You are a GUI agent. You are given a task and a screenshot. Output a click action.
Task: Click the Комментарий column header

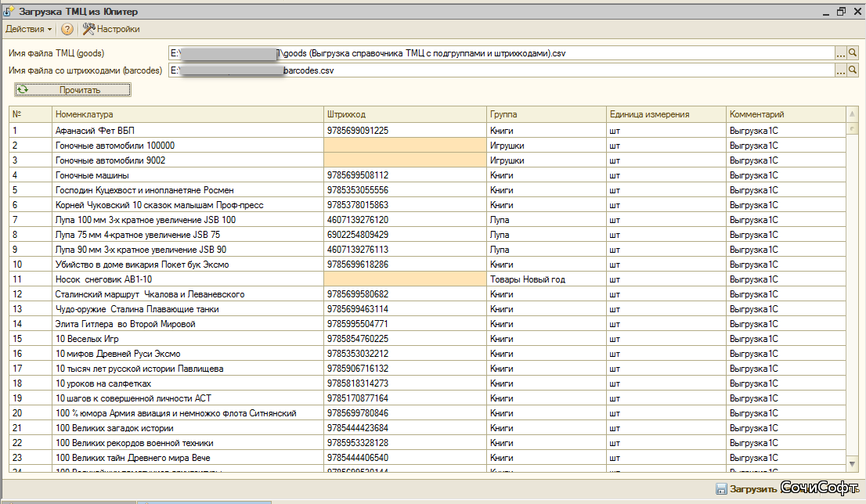pos(785,114)
